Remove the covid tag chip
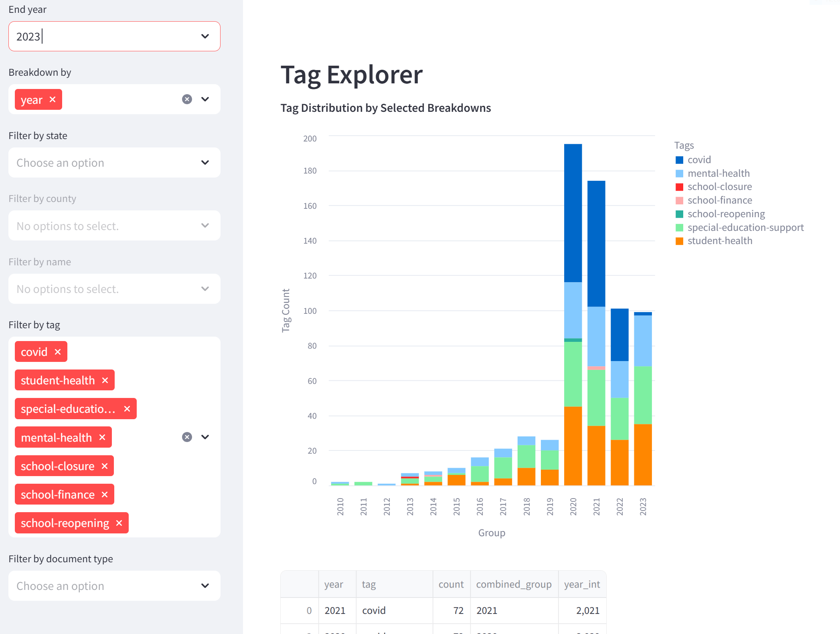840x634 pixels. point(58,352)
